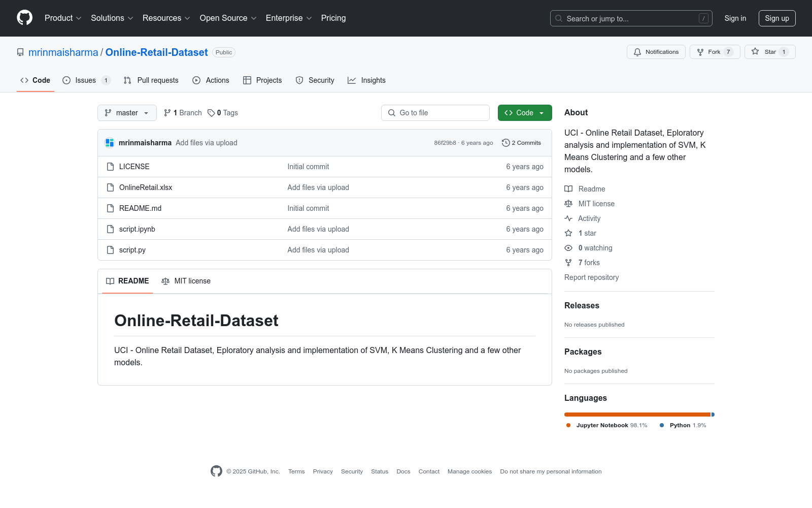Screen dimensions: 812x508
Task: Click the scale icon beside MIT license in About
Action: coord(568,204)
